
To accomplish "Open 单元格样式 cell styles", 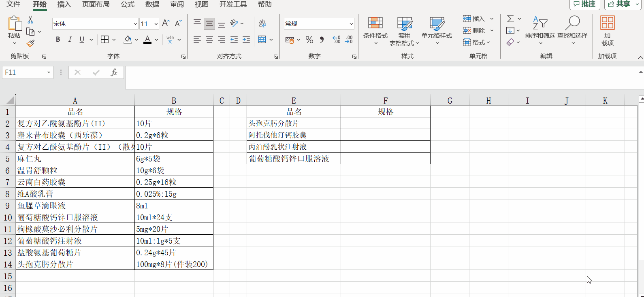I will coord(437,31).
